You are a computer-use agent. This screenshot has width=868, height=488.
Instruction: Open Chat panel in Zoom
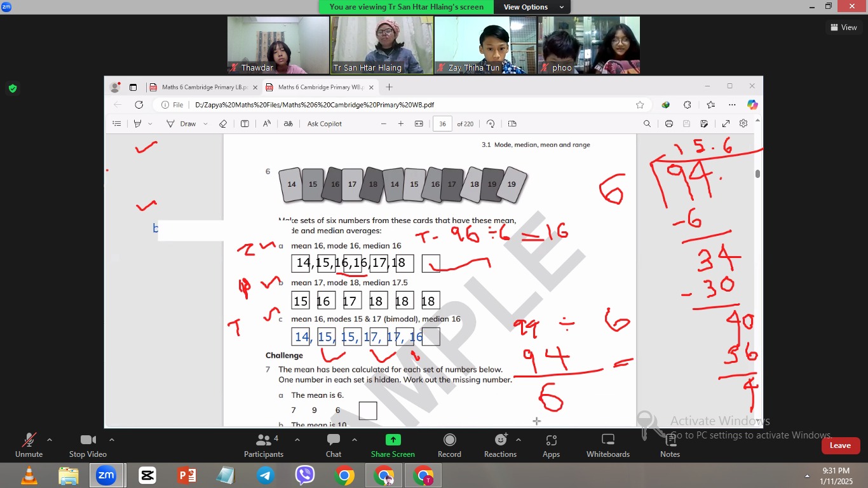(334, 445)
